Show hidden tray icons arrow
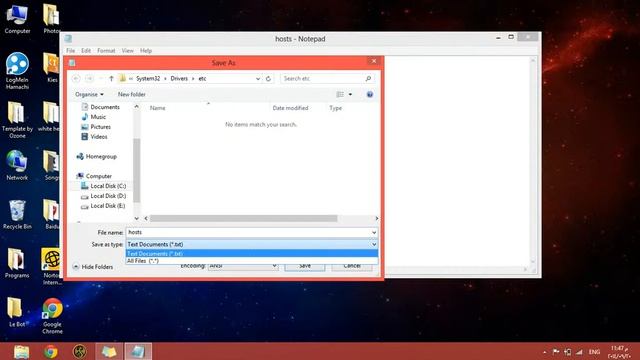The image size is (640, 360). point(544,352)
